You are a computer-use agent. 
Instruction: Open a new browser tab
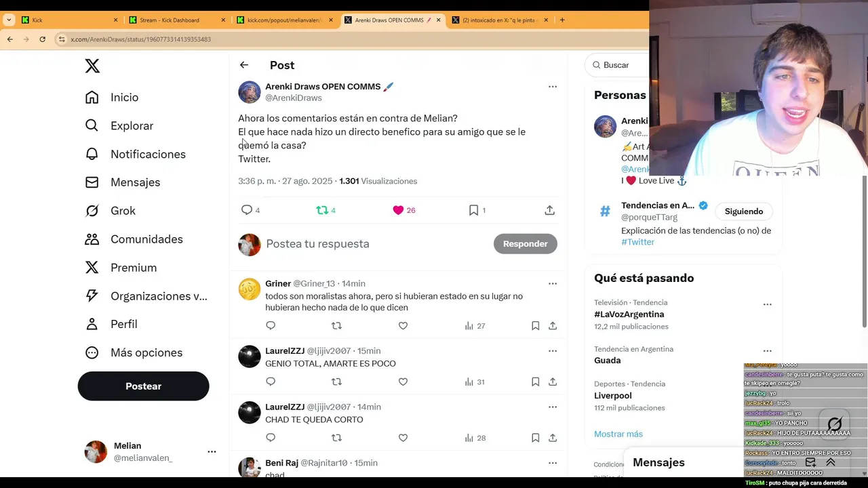[x=562, y=20]
